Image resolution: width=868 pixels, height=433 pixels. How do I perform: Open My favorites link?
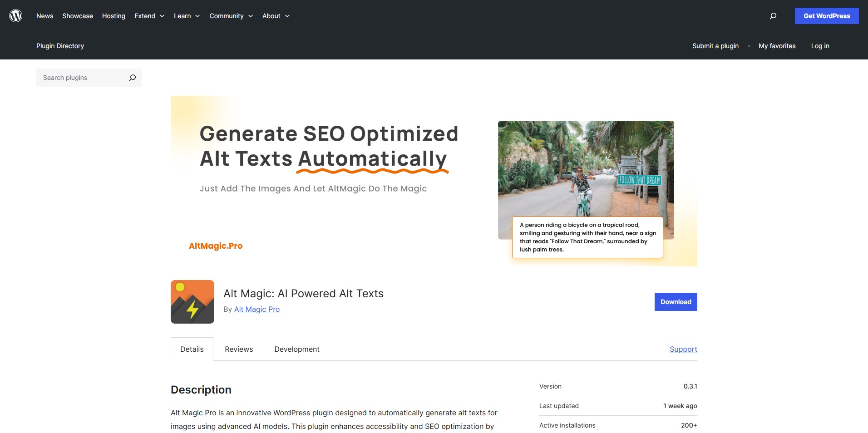[777, 46]
